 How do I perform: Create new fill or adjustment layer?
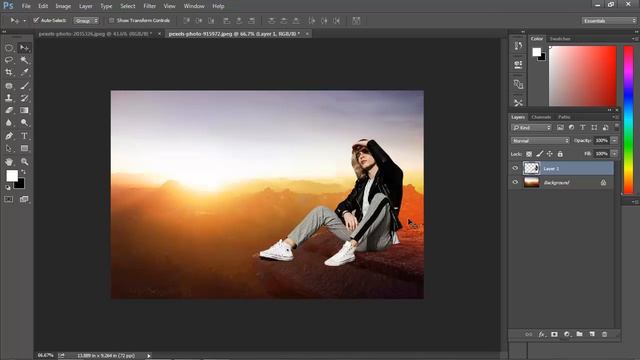click(567, 334)
